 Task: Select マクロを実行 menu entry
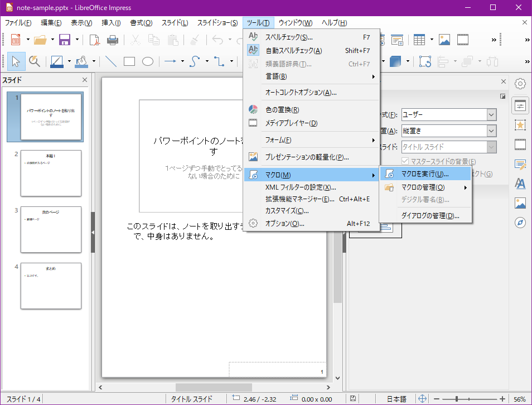pyautogui.click(x=425, y=174)
